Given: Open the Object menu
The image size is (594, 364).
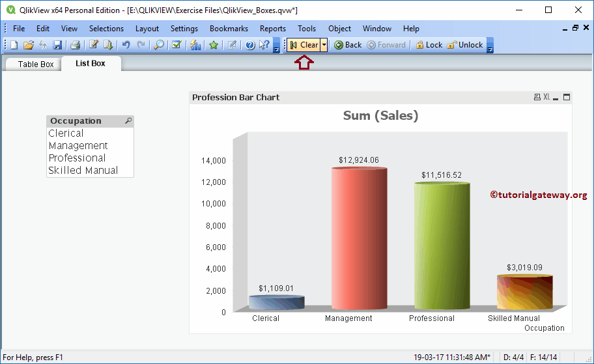Looking at the screenshot, I should [x=339, y=29].
